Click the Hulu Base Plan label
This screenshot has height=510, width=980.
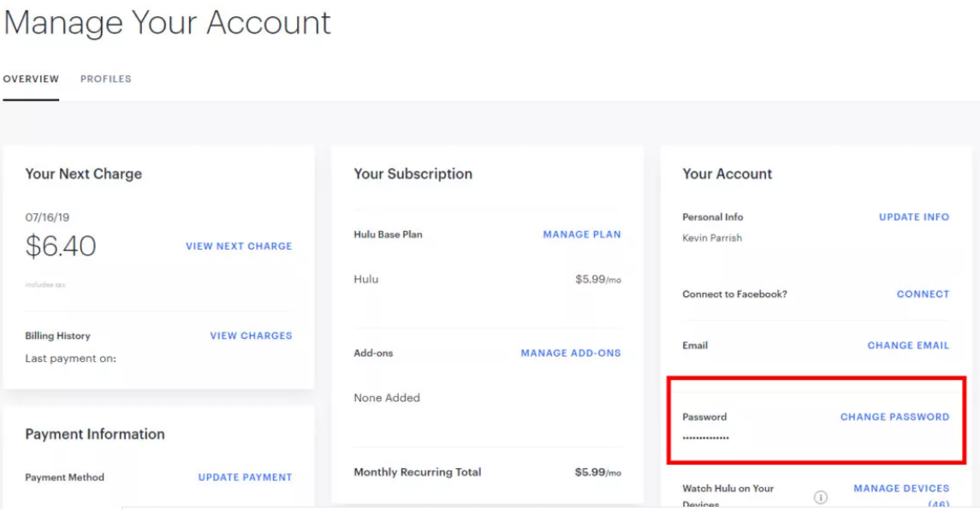point(388,234)
